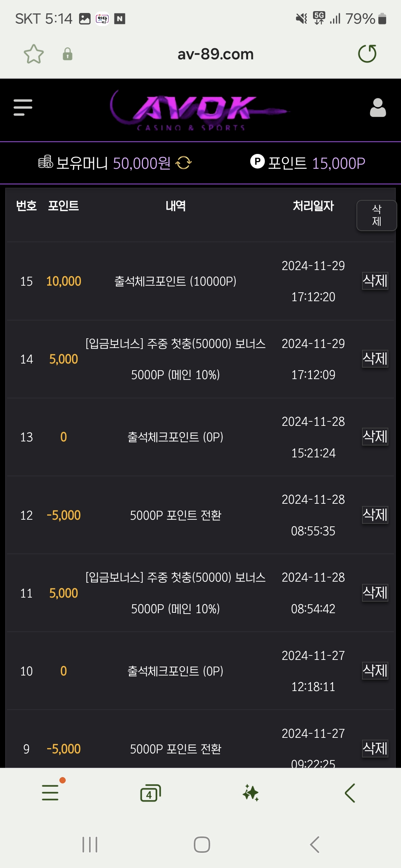The width and height of the screenshot is (401, 868).
Task: Open the hamburger side menu
Action: click(x=23, y=108)
